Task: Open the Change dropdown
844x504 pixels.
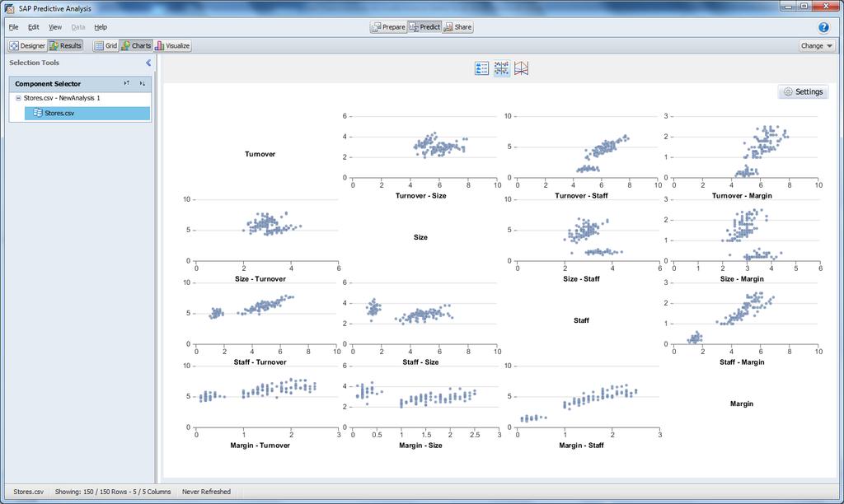Action: pyautogui.click(x=816, y=46)
